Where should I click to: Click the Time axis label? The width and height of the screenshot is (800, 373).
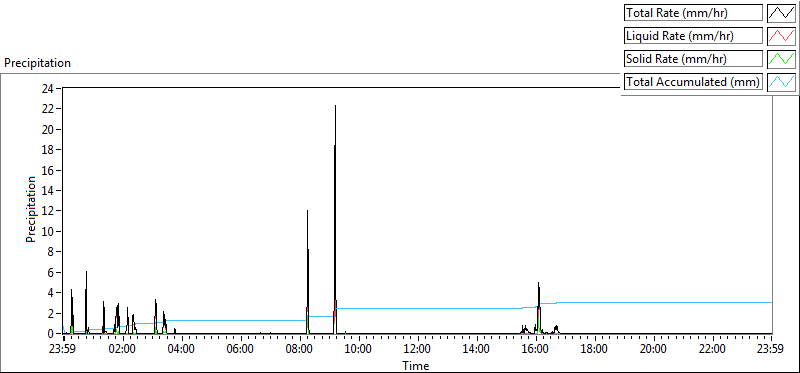click(x=416, y=365)
